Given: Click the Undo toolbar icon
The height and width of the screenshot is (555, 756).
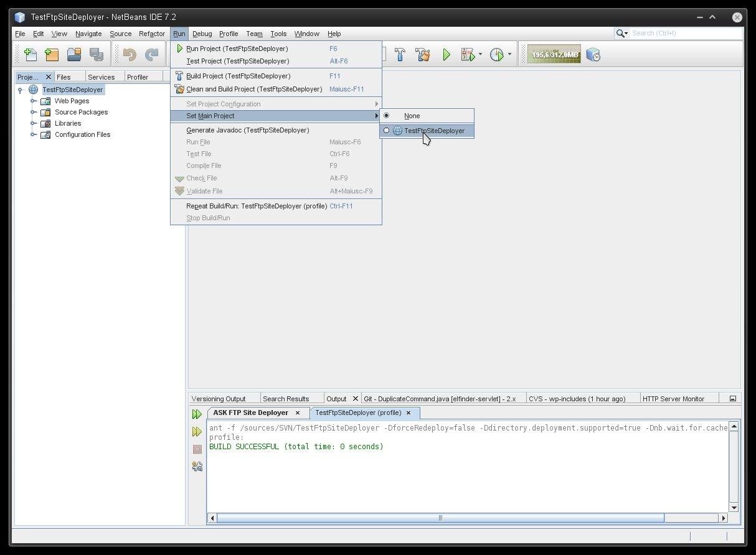Looking at the screenshot, I should (129, 54).
